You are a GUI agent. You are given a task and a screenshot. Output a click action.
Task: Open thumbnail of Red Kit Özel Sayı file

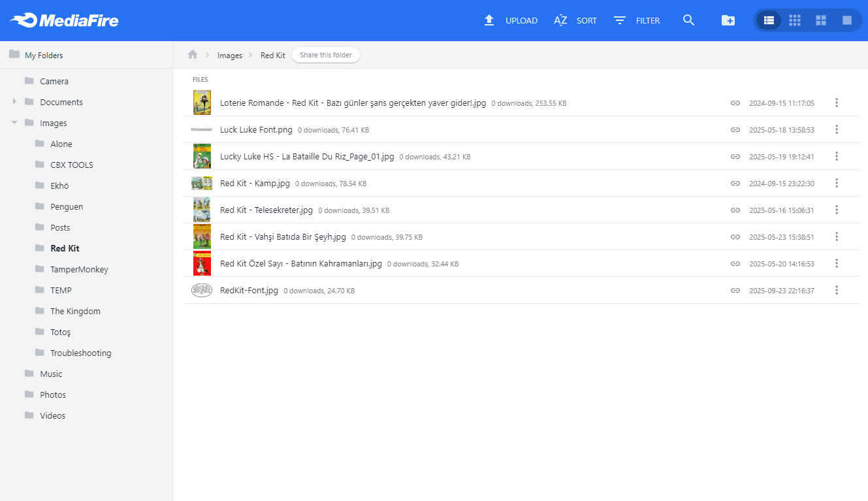point(202,264)
